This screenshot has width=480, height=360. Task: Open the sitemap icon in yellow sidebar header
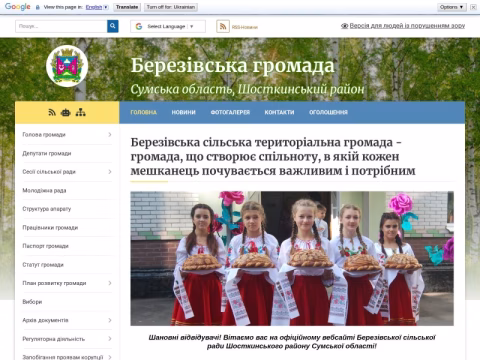[x=80, y=112]
